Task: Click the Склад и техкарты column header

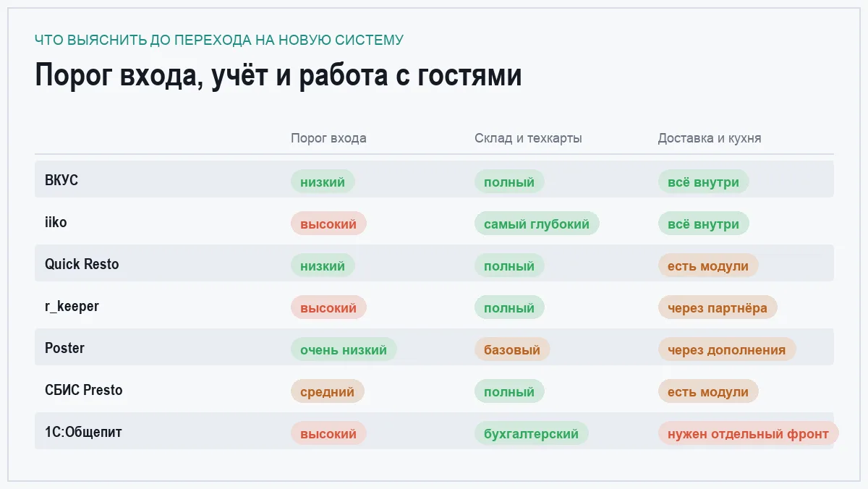Action: point(528,138)
